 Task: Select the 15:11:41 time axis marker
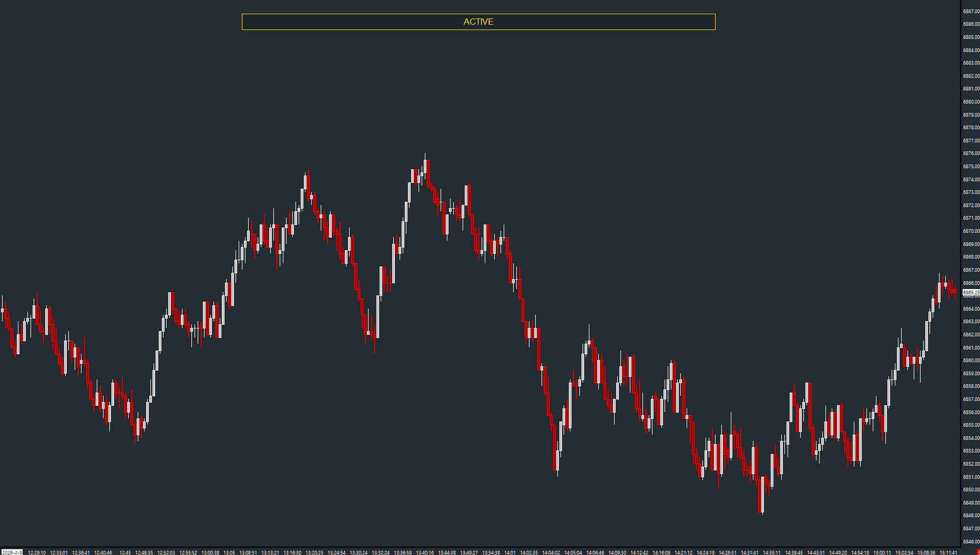[948, 552]
